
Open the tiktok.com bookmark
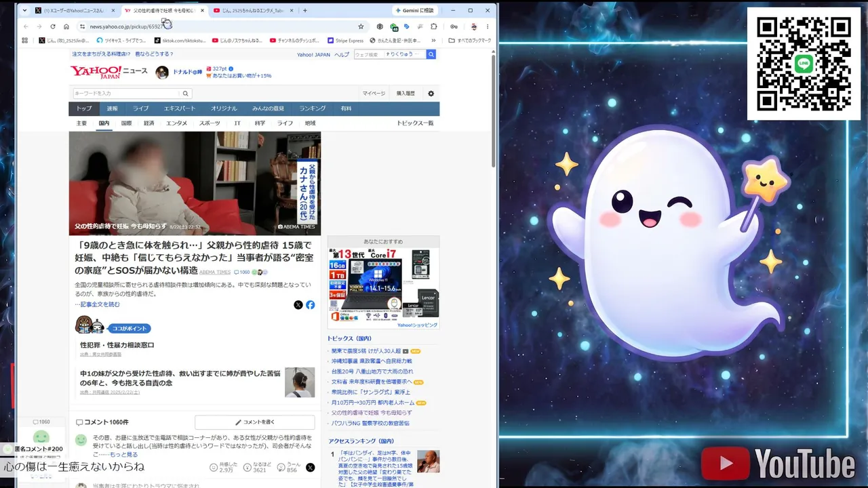[179, 41]
